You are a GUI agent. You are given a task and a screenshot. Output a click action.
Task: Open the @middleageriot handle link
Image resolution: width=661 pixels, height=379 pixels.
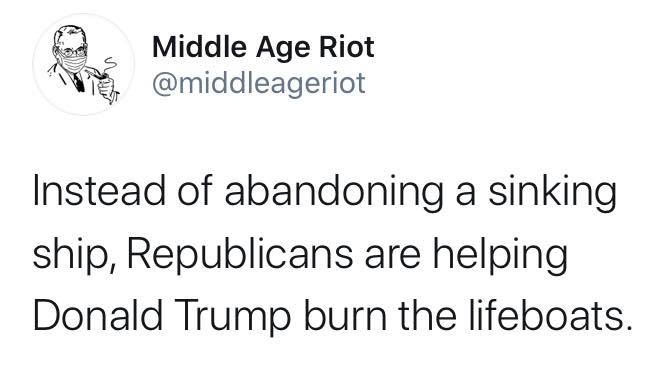pyautogui.click(x=258, y=83)
